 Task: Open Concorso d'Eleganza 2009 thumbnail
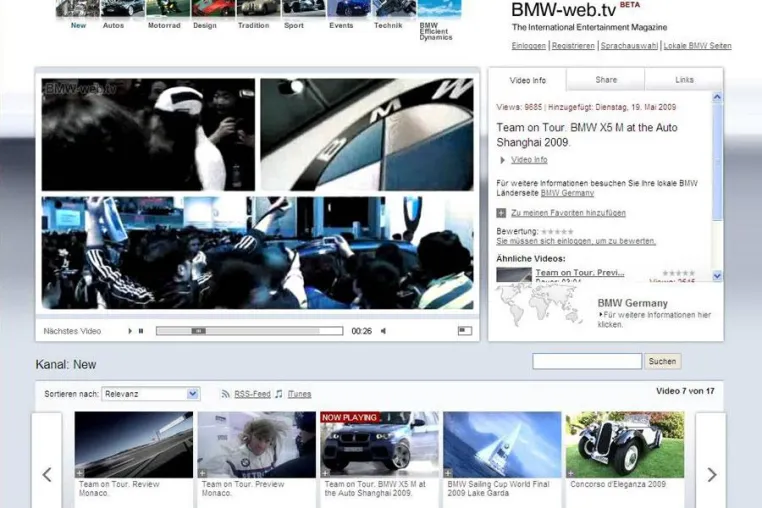click(x=625, y=445)
